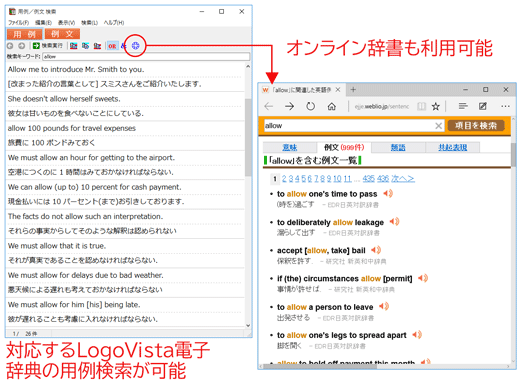Switch to the 用例 orange tab
Viewport: 520px width, 384px height.
click(x=25, y=34)
